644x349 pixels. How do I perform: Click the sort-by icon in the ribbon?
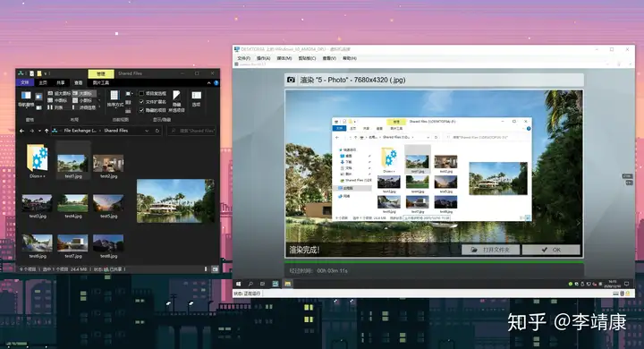[114, 96]
